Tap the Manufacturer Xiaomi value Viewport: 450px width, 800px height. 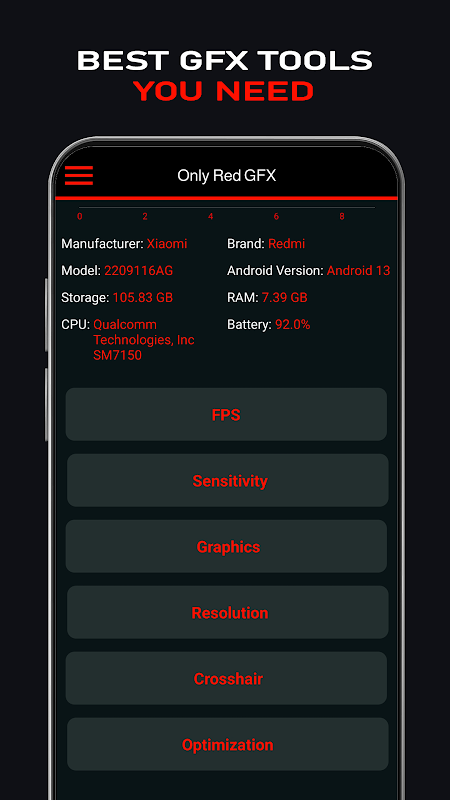[x=167, y=244]
